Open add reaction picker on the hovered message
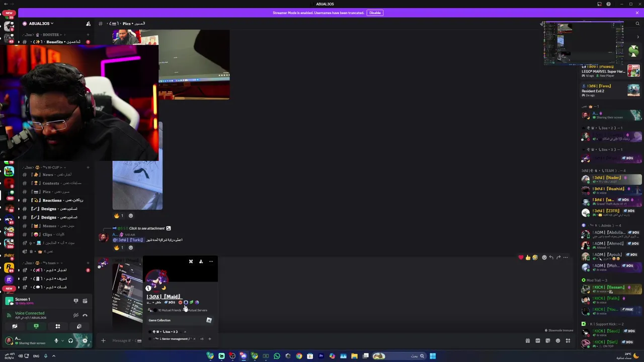 (544, 257)
